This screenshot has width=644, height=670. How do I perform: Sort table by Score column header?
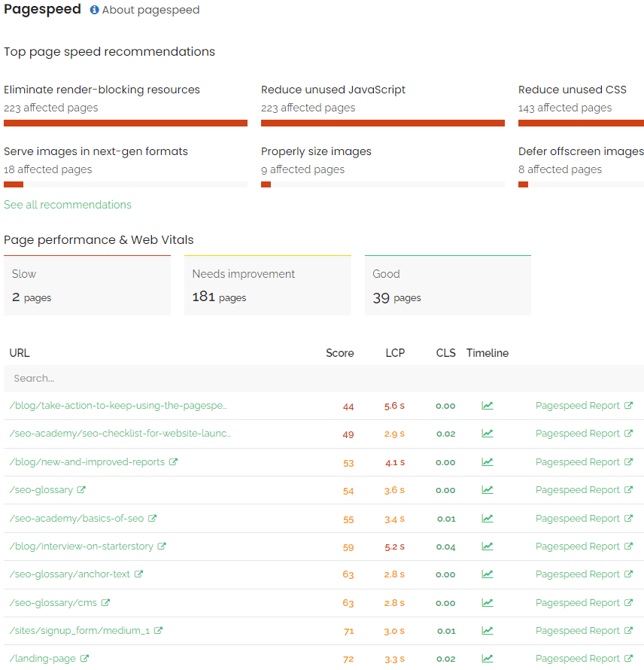(340, 353)
